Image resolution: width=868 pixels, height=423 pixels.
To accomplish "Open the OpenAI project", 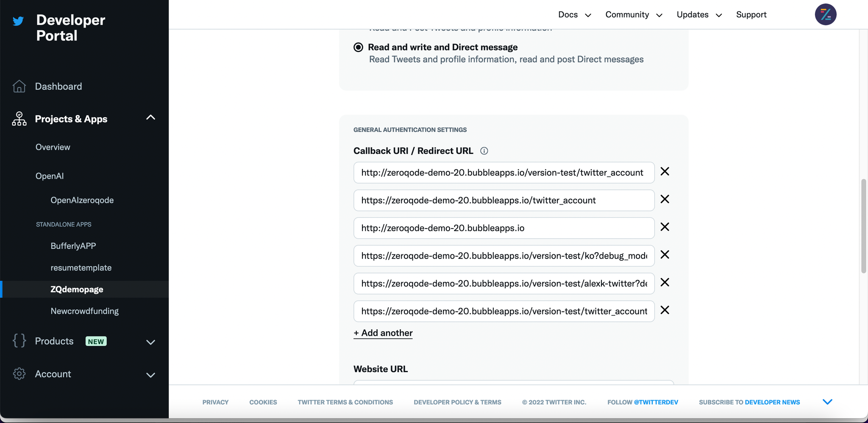I will [50, 176].
